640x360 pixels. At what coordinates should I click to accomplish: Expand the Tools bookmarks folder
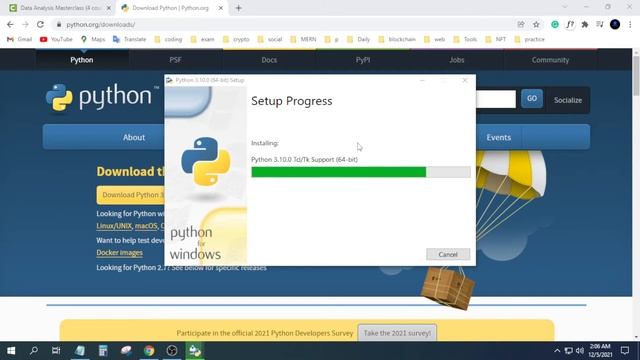pos(465,39)
